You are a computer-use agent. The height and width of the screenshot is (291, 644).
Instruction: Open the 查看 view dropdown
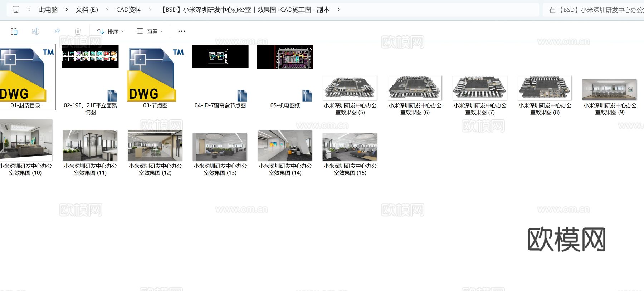coord(150,31)
